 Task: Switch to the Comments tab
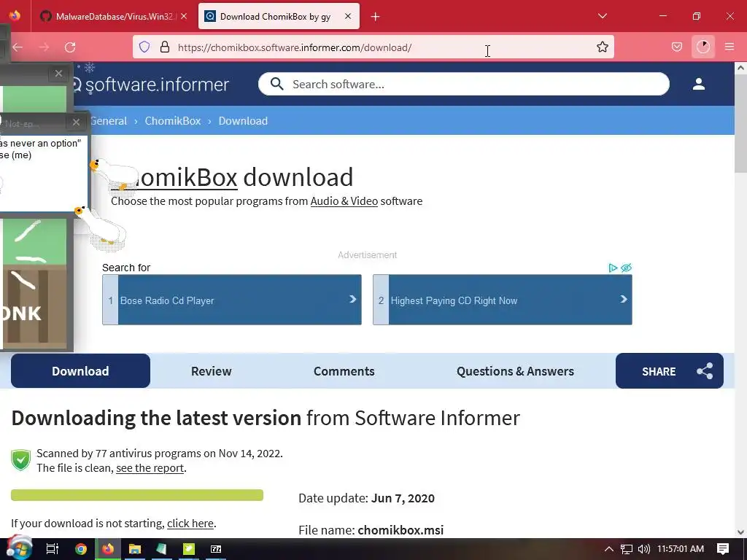[x=344, y=371]
